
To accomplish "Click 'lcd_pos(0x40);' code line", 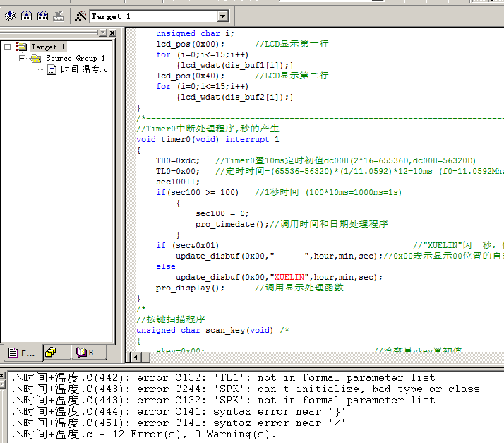I will 191,76.
